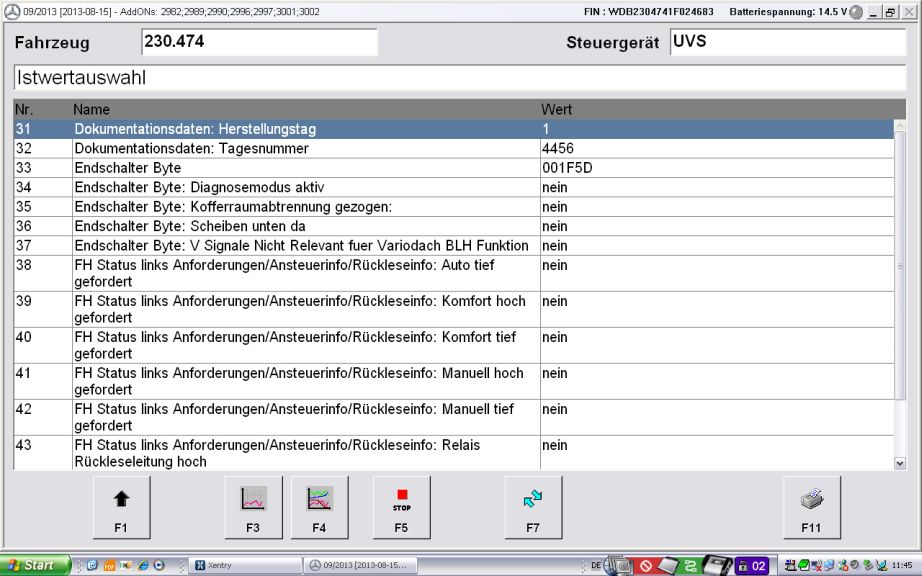
Task: Click the Nr. column header
Action: pos(24,109)
